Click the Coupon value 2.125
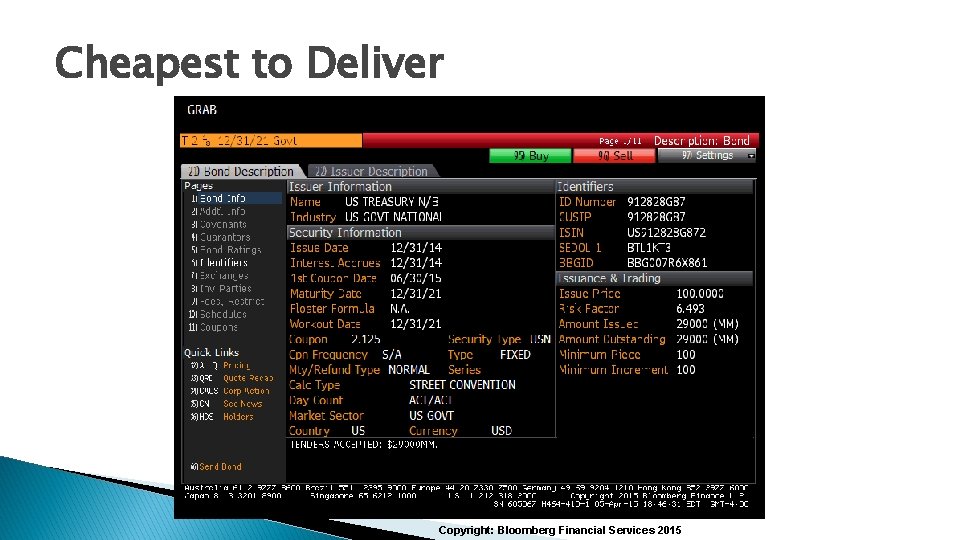This screenshot has height=540, width=960. click(x=366, y=339)
